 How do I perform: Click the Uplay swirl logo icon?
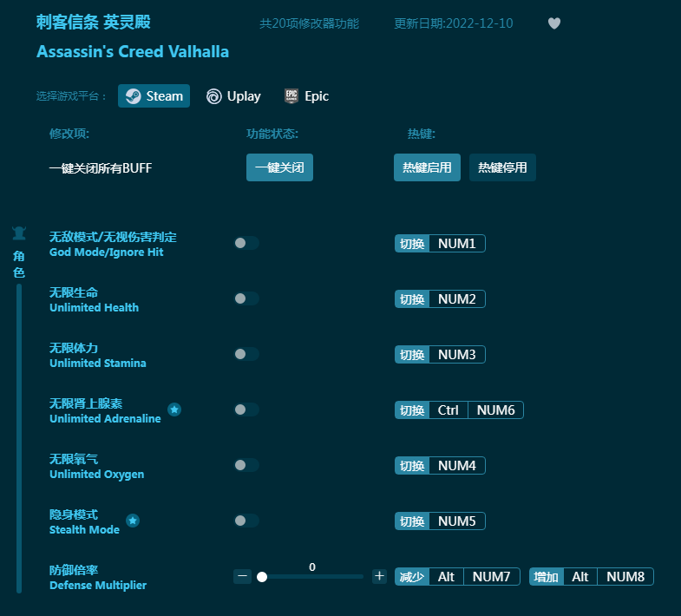[213, 96]
